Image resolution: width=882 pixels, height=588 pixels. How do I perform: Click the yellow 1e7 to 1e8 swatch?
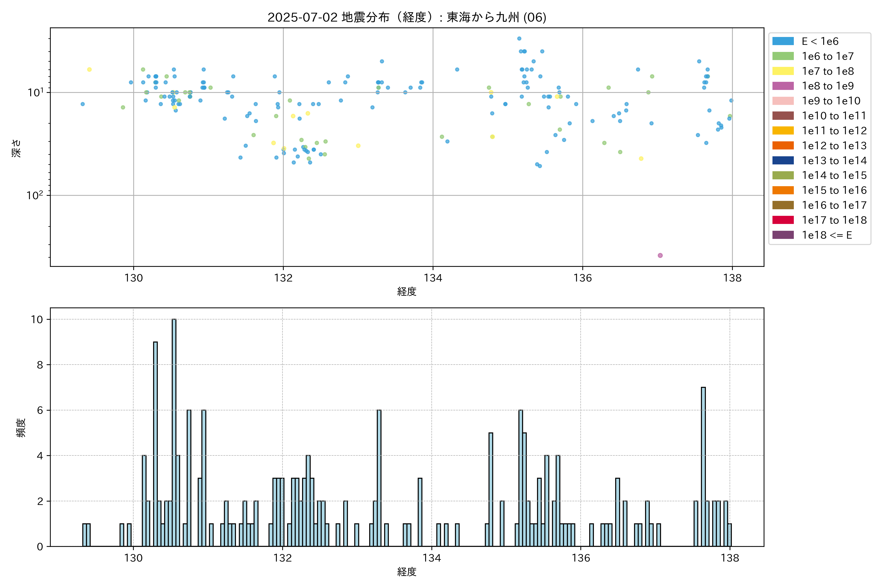[783, 71]
